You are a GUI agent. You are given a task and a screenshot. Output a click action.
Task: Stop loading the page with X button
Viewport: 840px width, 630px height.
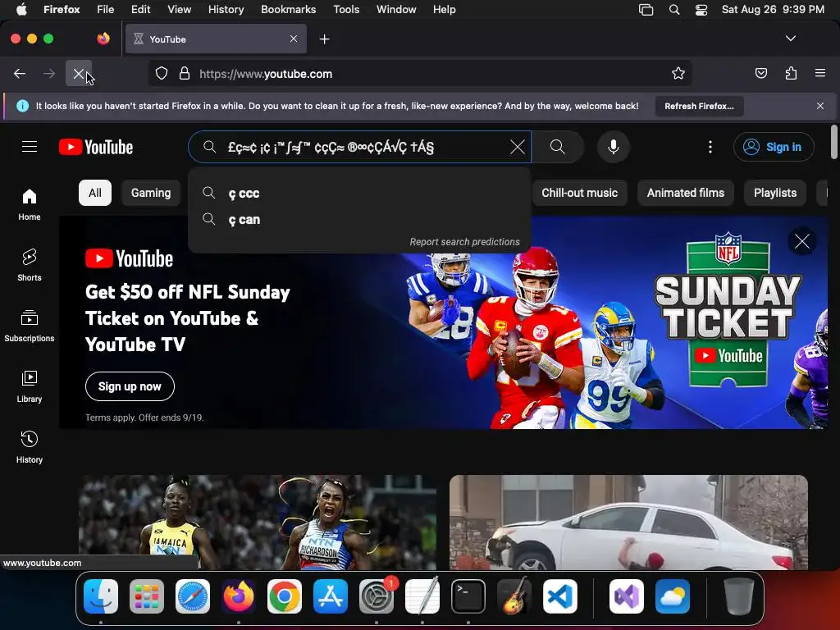click(x=78, y=73)
